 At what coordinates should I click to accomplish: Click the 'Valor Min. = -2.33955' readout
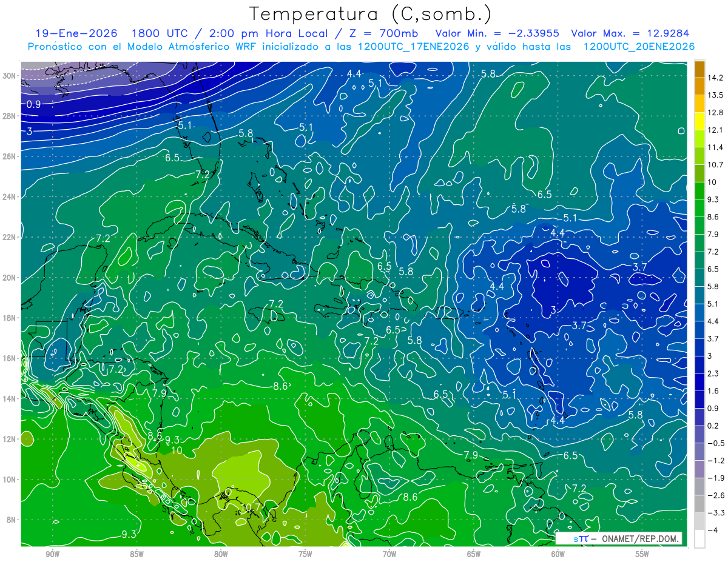pyautogui.click(x=497, y=33)
